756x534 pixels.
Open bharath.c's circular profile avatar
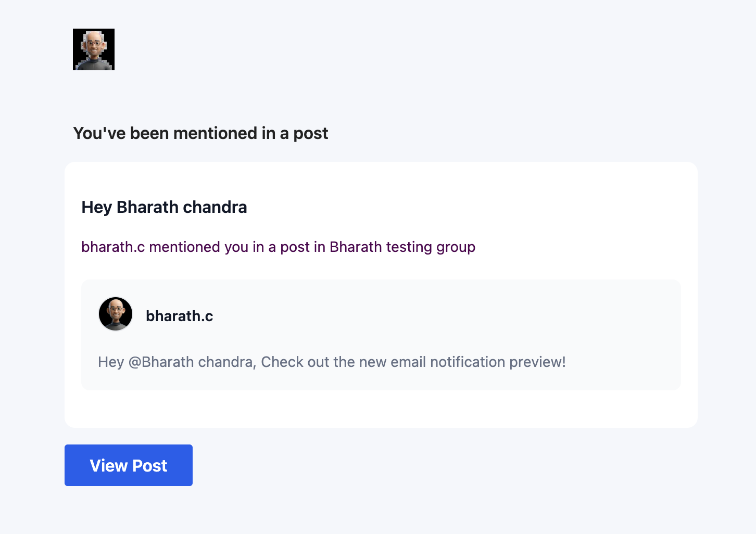click(116, 314)
